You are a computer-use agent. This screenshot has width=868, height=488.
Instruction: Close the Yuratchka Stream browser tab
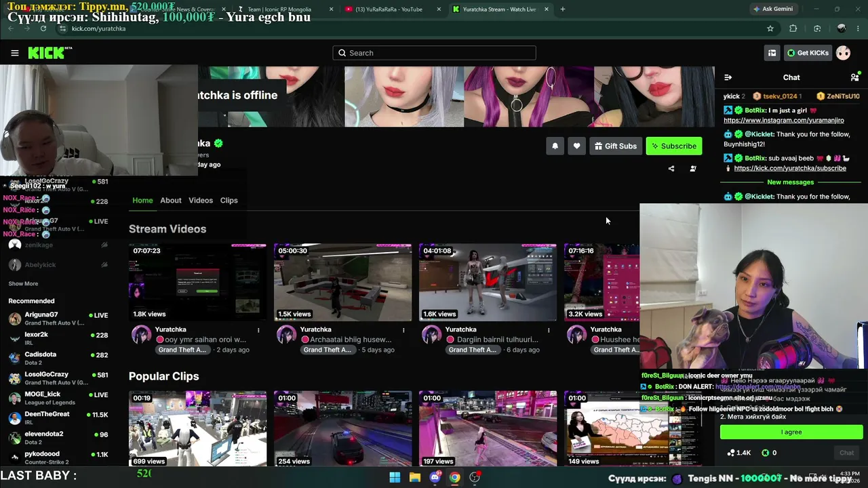(547, 9)
